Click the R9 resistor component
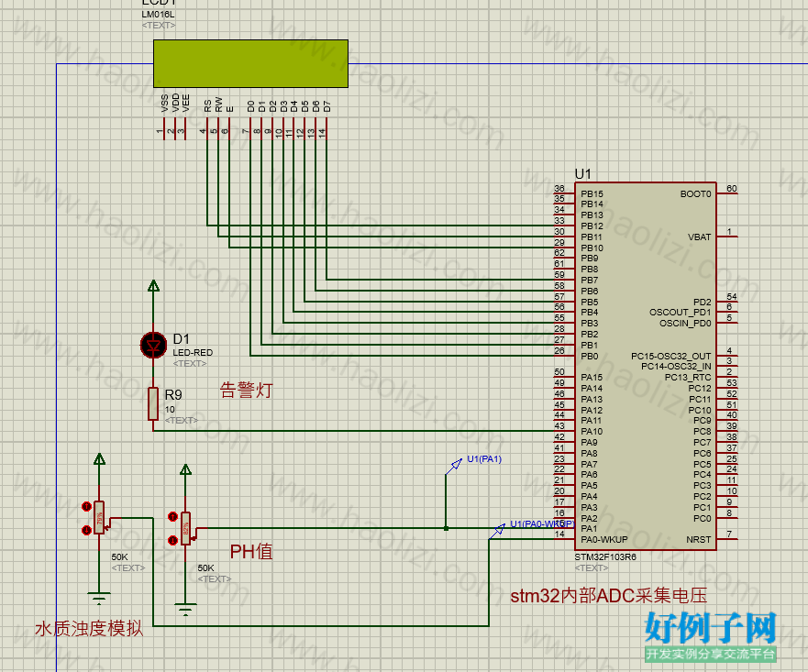 point(153,403)
